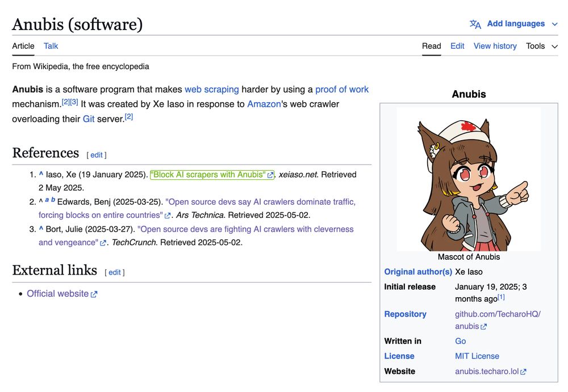Viewport: 568px width, 392px height.
Task: Click the "Initial release" infobox label
Action: click(410, 287)
